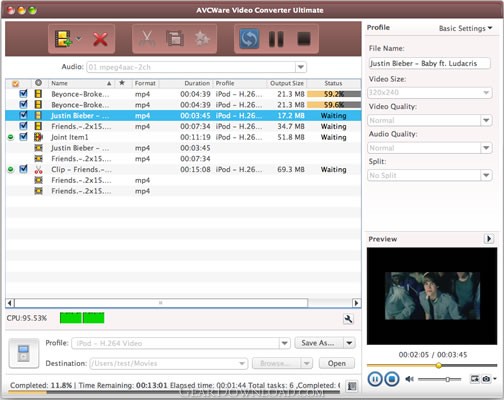Toggle the check-all header checkbox

(16, 84)
